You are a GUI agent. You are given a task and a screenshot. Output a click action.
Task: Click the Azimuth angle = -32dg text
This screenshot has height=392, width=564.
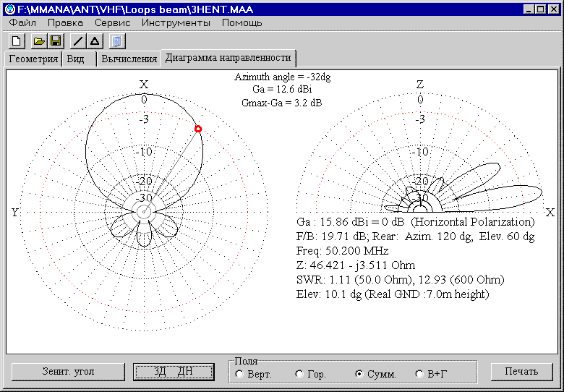coord(282,77)
